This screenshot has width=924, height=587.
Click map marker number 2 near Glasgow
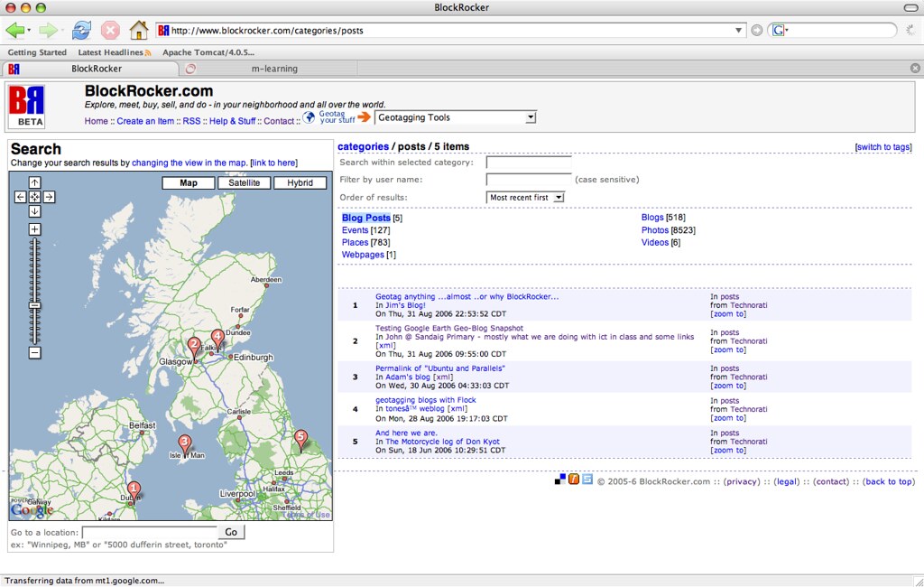point(194,348)
